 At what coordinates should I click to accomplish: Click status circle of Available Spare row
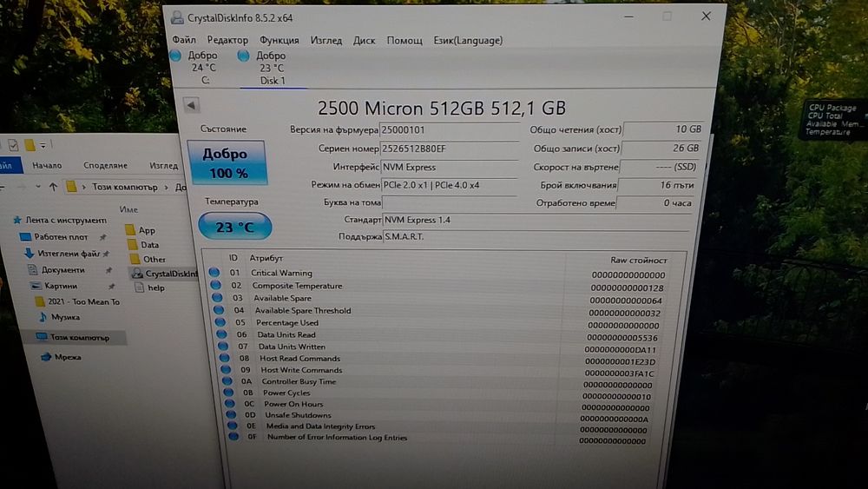coord(217,297)
